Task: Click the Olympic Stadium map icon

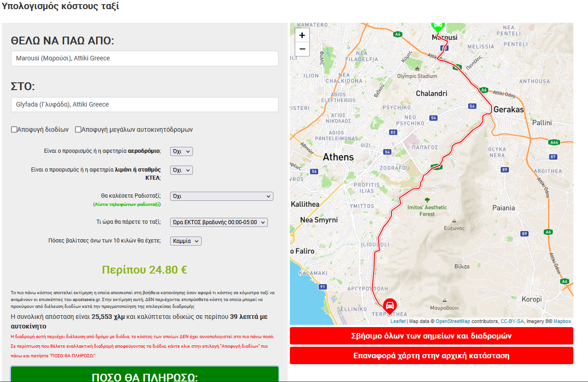Action: [417, 69]
